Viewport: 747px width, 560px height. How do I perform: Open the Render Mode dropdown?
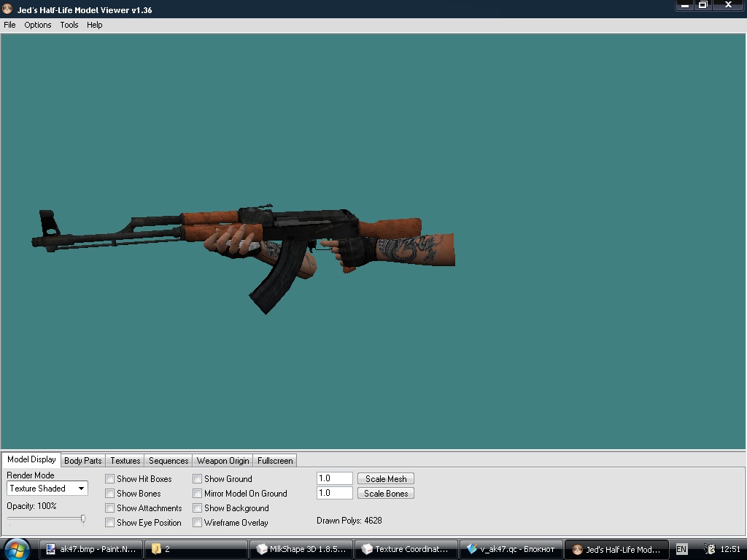(x=47, y=489)
